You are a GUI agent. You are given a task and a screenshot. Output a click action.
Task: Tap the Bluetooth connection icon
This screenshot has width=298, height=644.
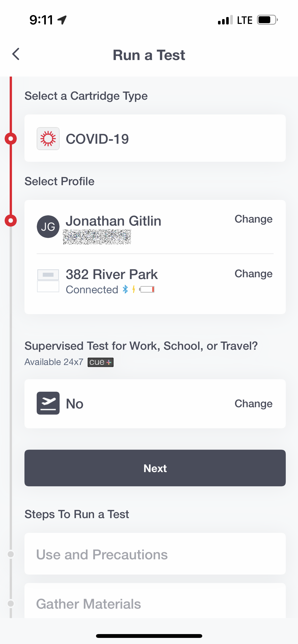point(125,289)
